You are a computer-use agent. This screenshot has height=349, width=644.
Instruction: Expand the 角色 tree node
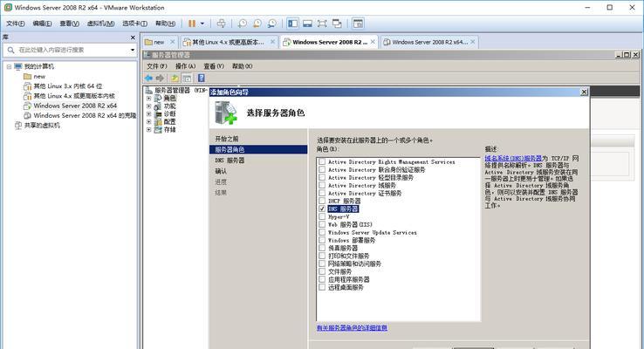(148, 99)
